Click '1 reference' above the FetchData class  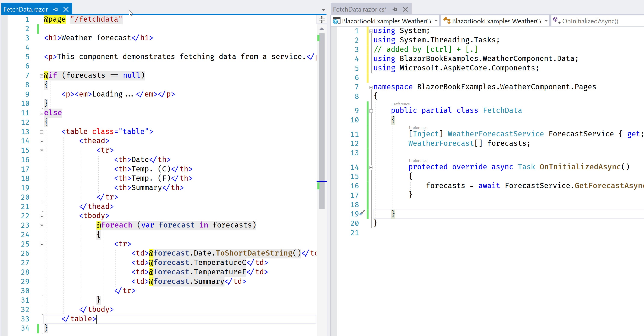400,104
